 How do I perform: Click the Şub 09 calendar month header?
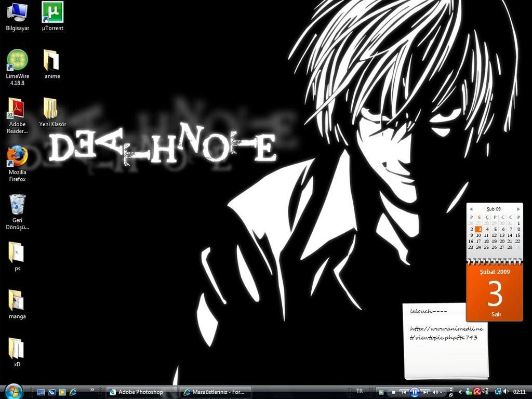[x=494, y=209]
